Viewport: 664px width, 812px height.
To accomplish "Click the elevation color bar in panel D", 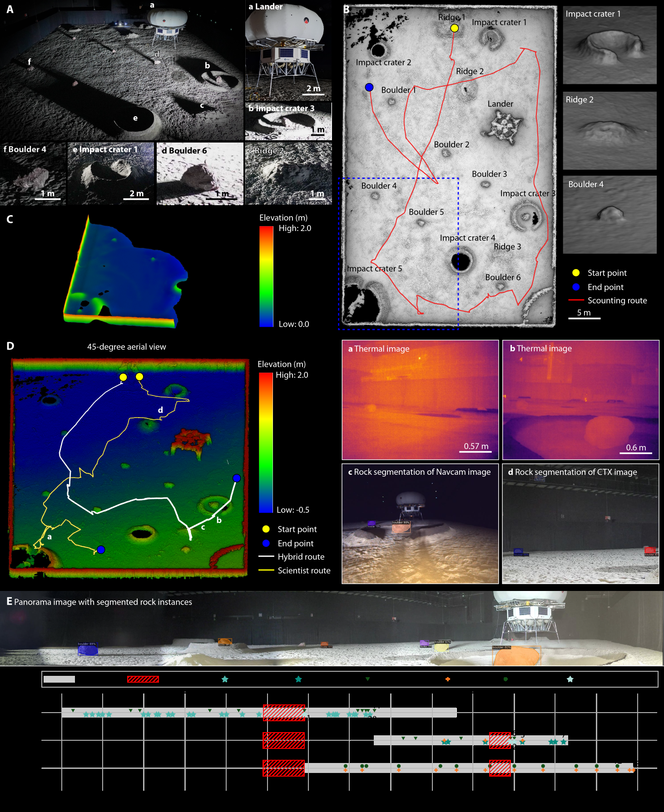I will pyautogui.click(x=266, y=443).
